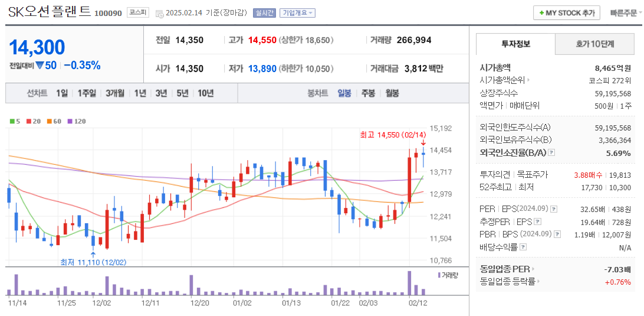
Task: Click the SK오션플랜트 stock name heading
Action: point(50,12)
